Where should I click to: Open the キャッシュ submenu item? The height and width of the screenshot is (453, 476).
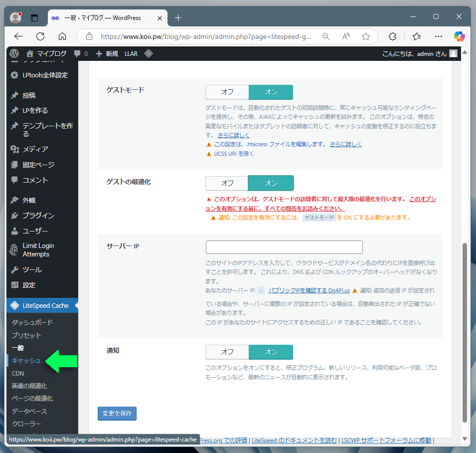coord(26,360)
